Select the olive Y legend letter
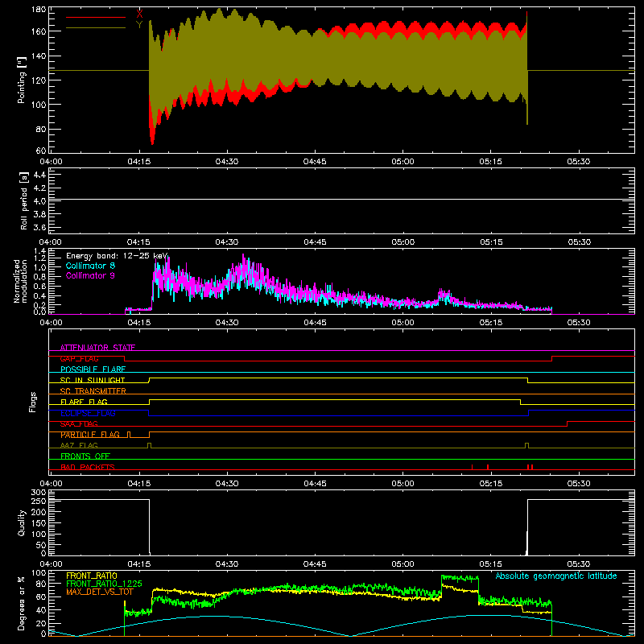 pyautogui.click(x=139, y=25)
